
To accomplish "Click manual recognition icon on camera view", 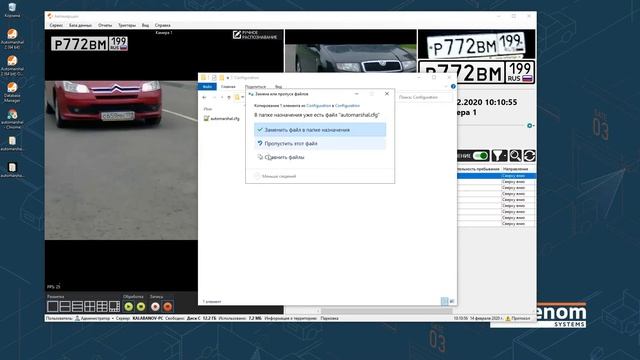I will 237,35.
